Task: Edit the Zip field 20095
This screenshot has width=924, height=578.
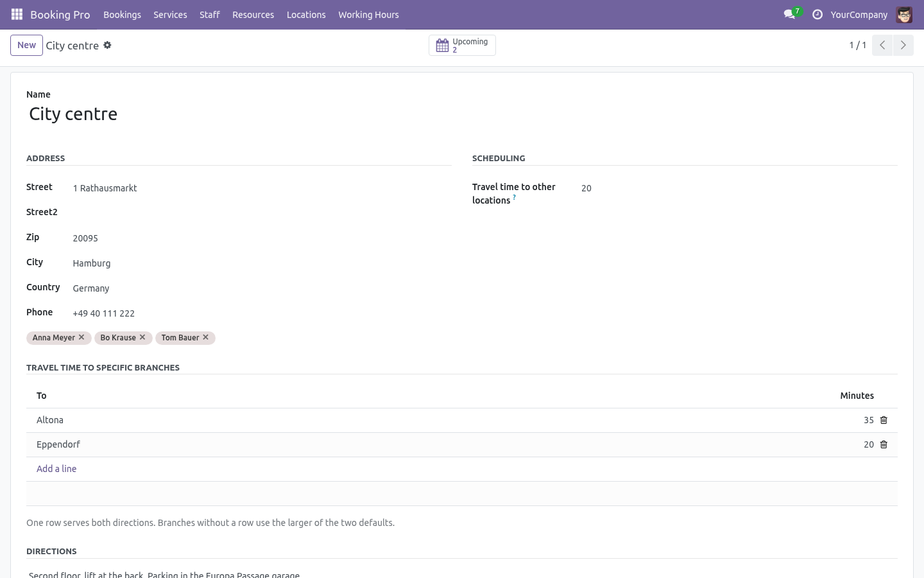Action: [262, 238]
